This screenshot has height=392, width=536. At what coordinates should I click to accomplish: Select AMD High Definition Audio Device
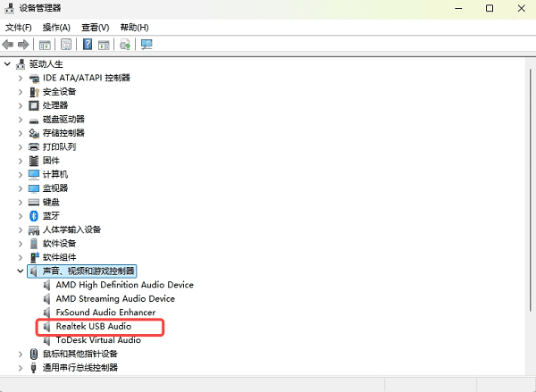click(125, 285)
